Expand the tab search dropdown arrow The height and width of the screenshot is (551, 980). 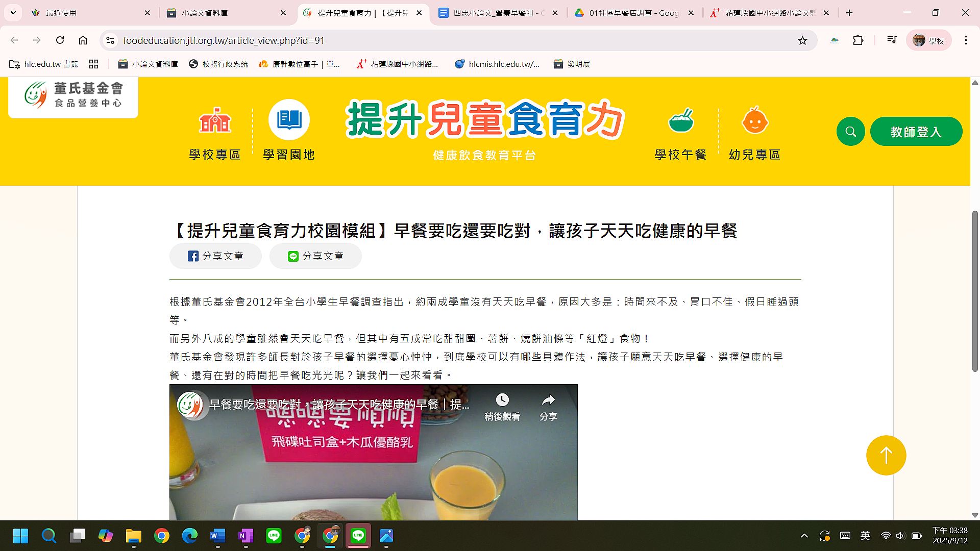(x=13, y=13)
